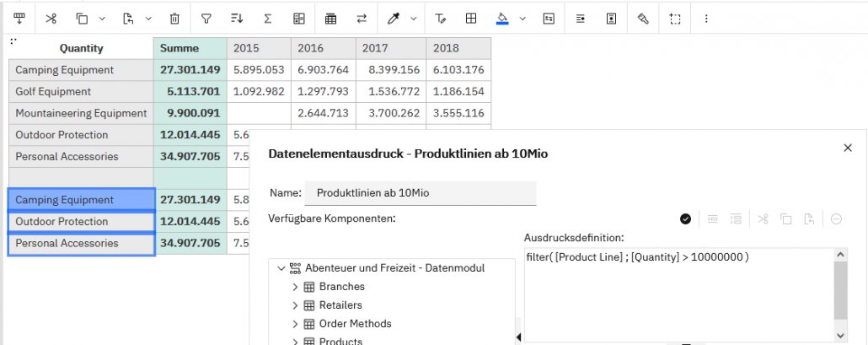The height and width of the screenshot is (345, 868).
Task: Expand the Retailers table node
Action: coord(295,305)
